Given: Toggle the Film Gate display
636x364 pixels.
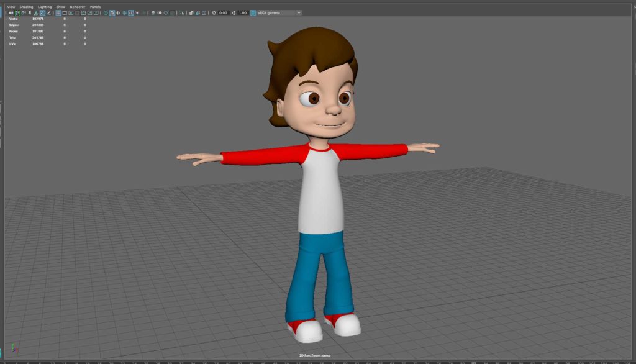Looking at the screenshot, I should (x=65, y=12).
